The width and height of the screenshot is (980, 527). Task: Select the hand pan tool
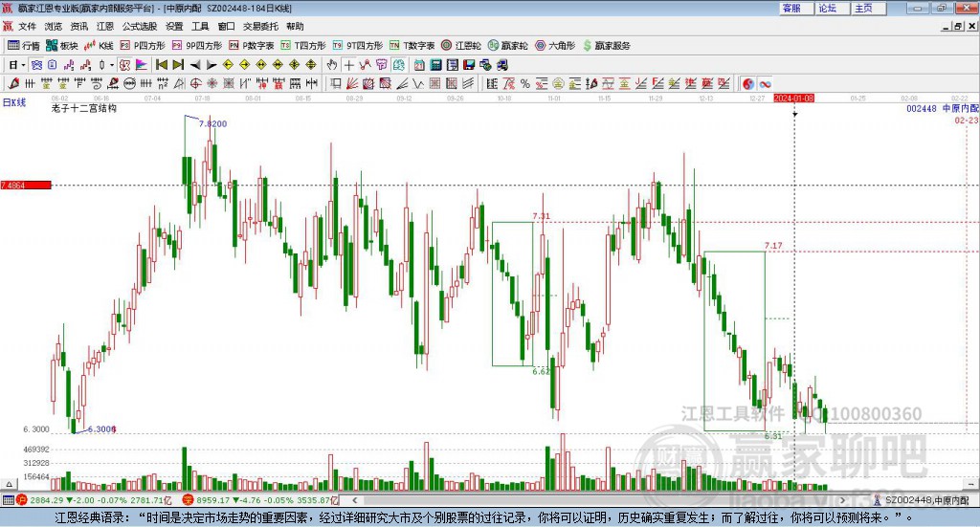click(x=332, y=65)
